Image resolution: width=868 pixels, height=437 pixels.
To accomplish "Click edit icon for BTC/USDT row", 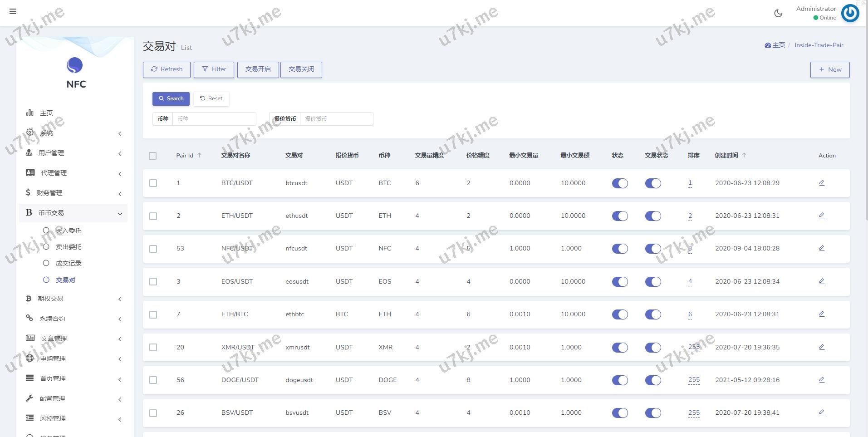I will coord(821,183).
